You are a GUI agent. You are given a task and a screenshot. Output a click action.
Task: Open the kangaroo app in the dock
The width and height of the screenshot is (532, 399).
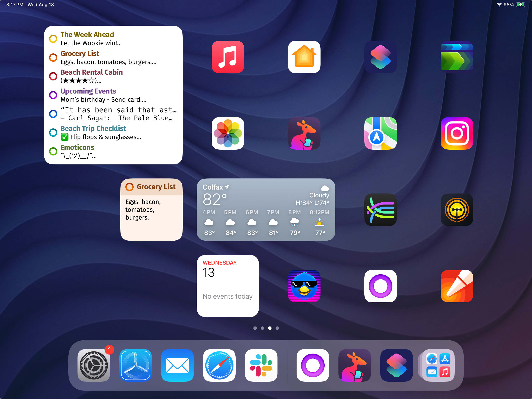[355, 365]
